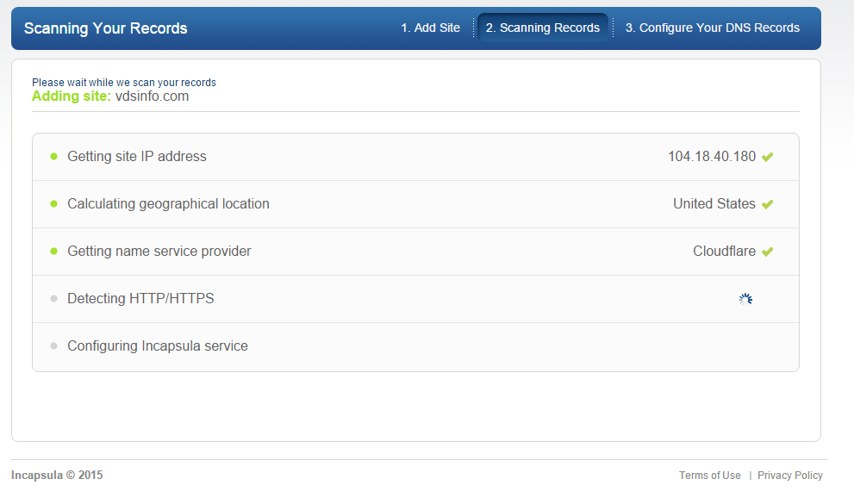Click the green checkmark beside Cloudflare

click(768, 252)
